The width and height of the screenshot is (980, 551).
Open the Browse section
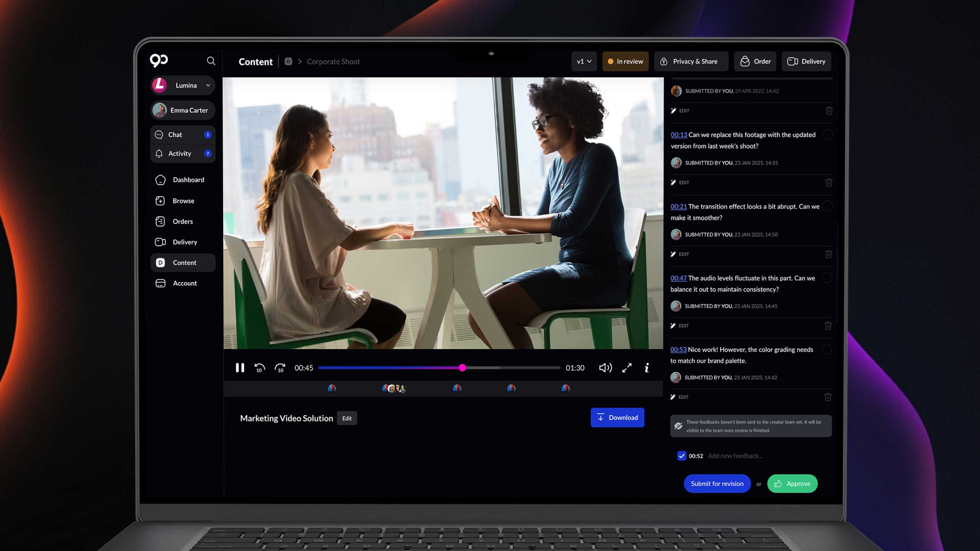tap(183, 201)
